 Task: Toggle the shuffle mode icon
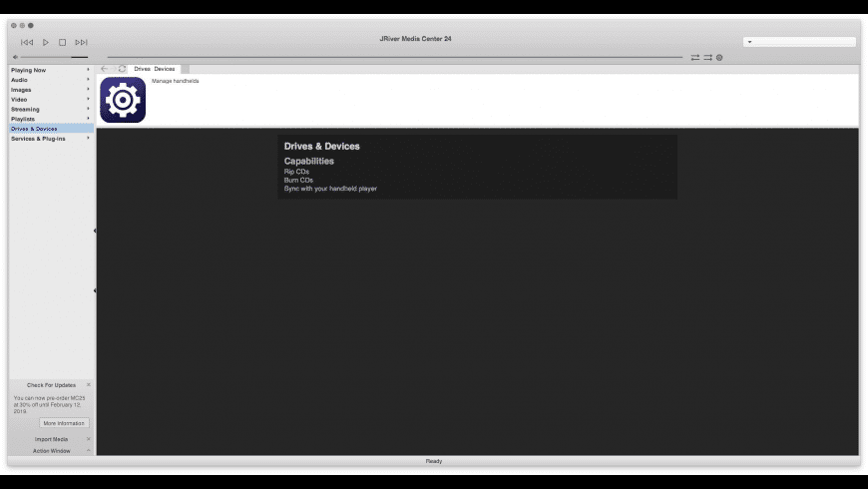(708, 58)
